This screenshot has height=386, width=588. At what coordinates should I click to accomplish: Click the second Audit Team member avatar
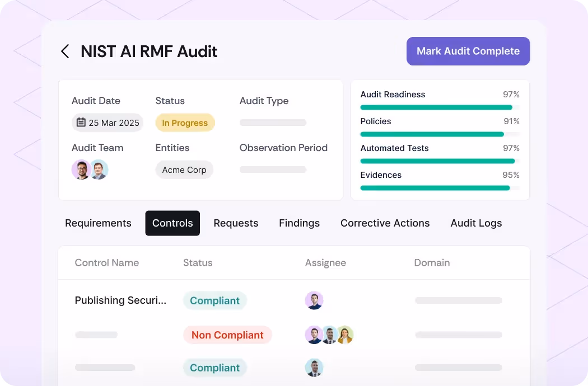click(x=99, y=170)
